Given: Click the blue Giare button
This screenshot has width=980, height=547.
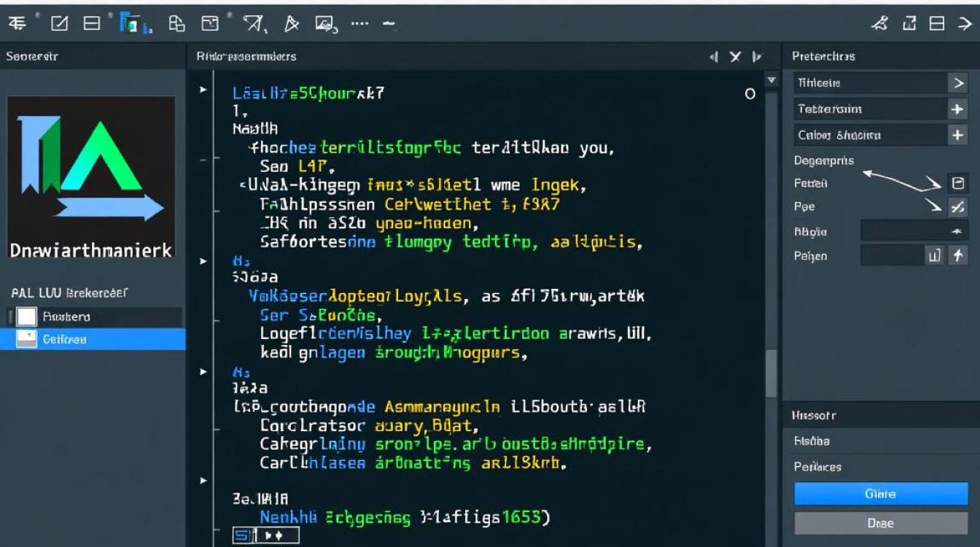Looking at the screenshot, I should point(880,494).
